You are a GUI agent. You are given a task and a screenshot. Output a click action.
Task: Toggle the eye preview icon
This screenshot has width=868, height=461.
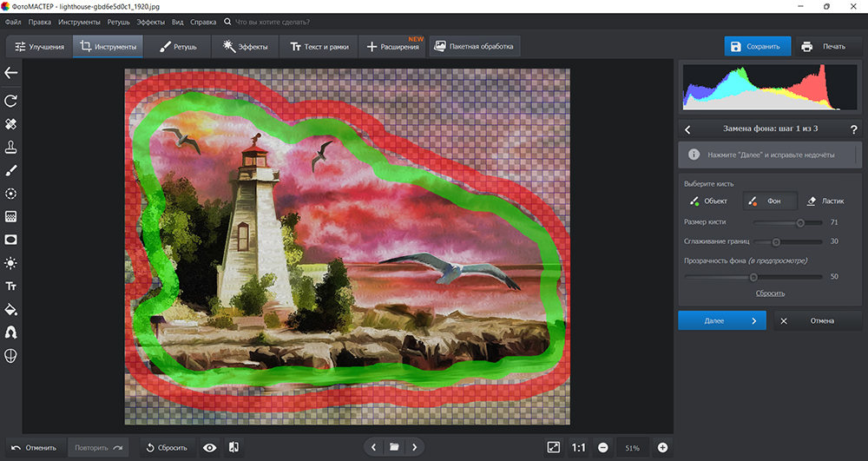[209, 447]
